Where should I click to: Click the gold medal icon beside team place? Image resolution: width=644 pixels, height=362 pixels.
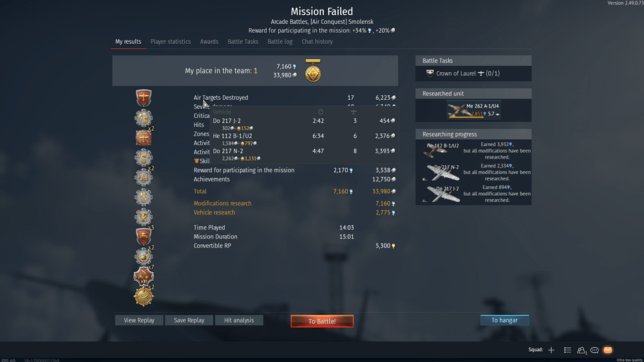pyautogui.click(x=313, y=71)
